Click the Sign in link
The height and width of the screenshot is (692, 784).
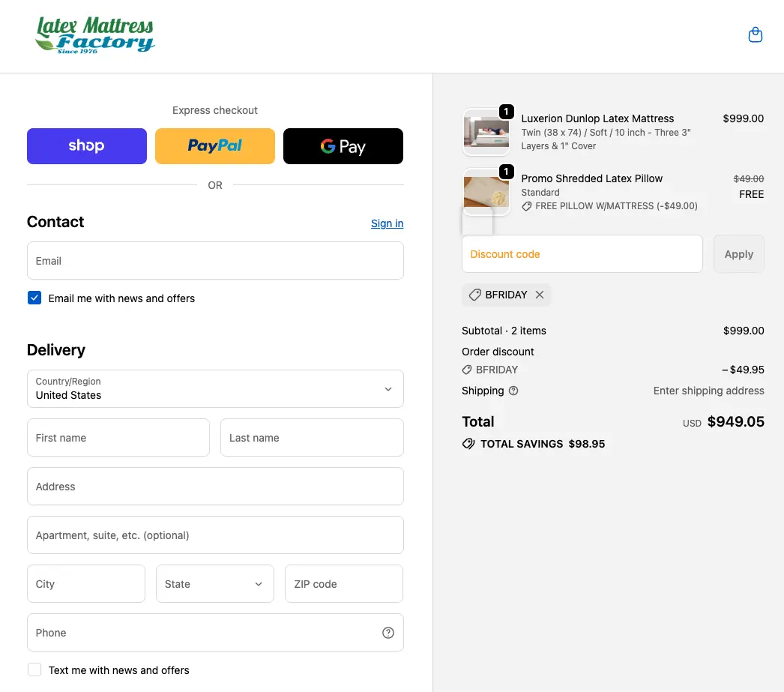pos(387,223)
